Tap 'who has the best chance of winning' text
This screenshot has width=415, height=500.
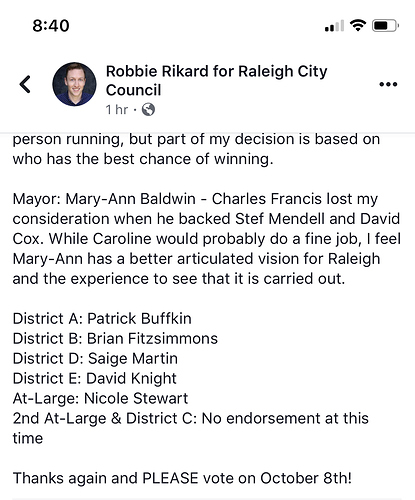pyautogui.click(x=143, y=159)
